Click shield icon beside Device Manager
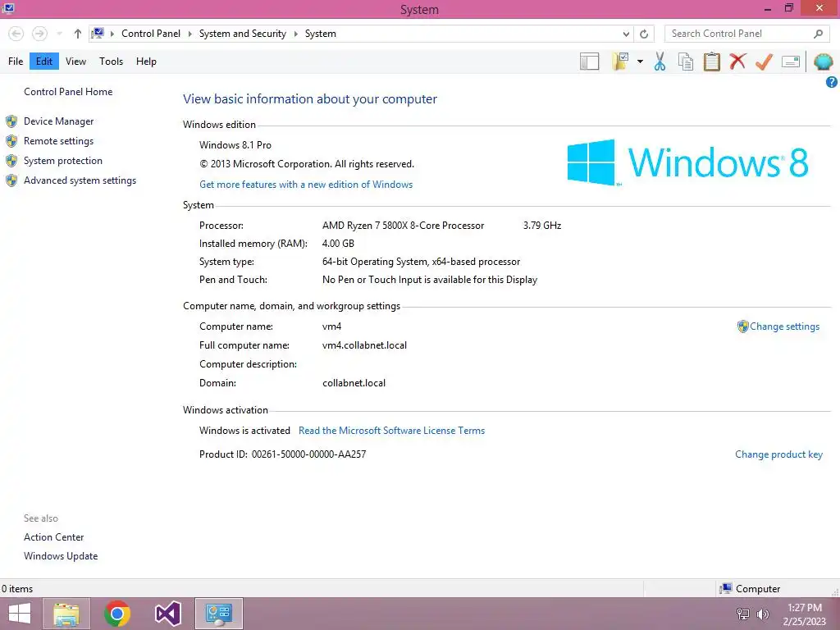Screen dimensions: 840x630 pyautogui.click(x=11, y=121)
